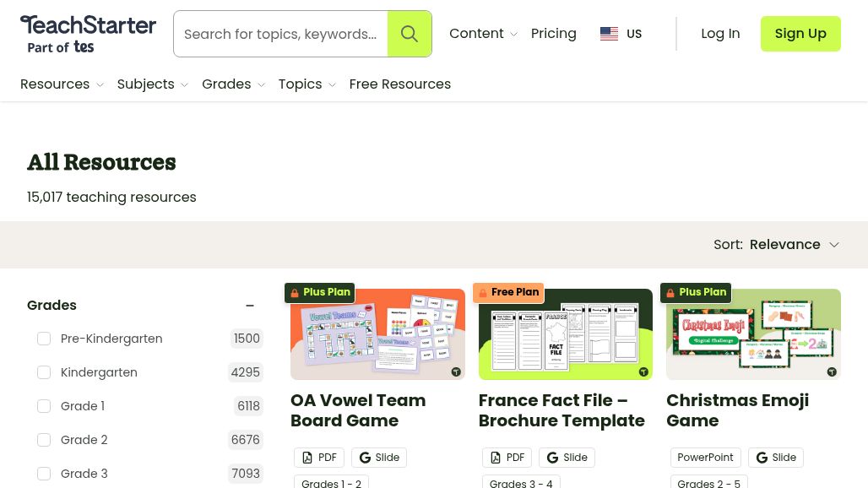Click lock icon on Free Plan badge
The image size is (868, 488).
point(483,293)
